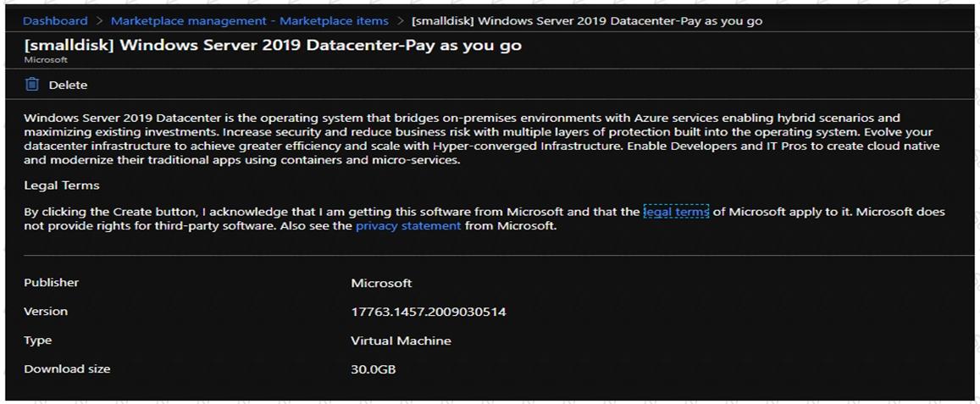The height and width of the screenshot is (404, 980).
Task: Click the Publisher value Microsoft
Action: [381, 283]
